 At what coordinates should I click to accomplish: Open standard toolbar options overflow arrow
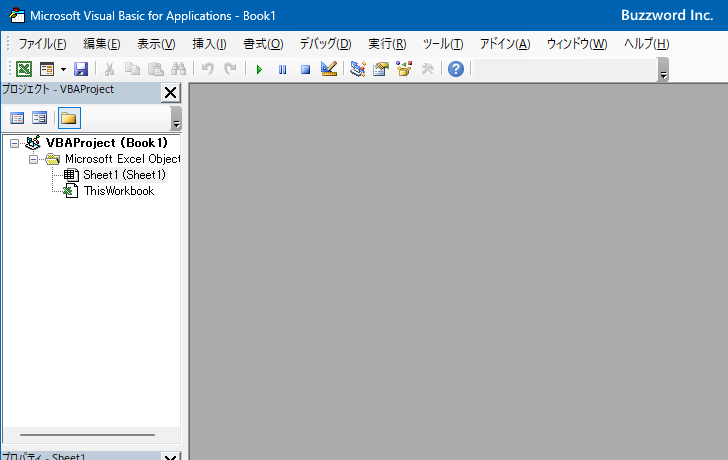click(663, 71)
